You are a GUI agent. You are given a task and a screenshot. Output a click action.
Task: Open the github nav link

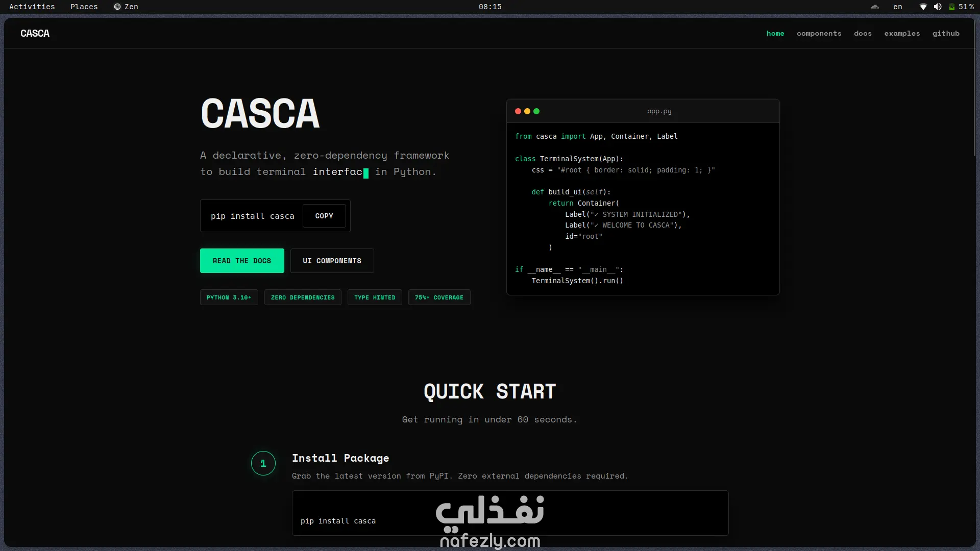click(x=946, y=33)
